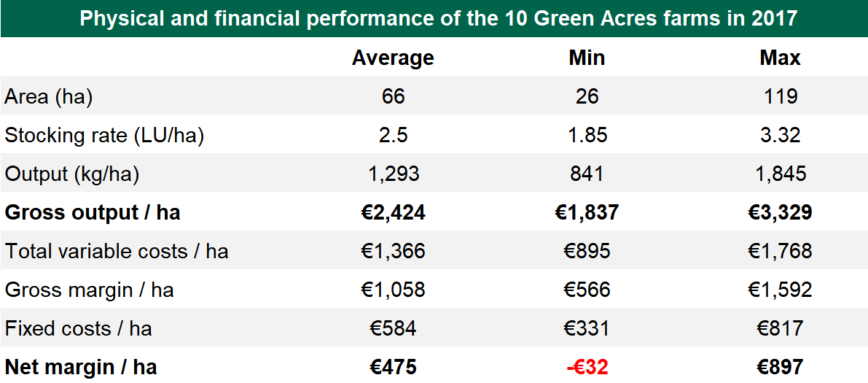Click the Fixed costs / ha label
The image size is (868, 383).
[79, 329]
